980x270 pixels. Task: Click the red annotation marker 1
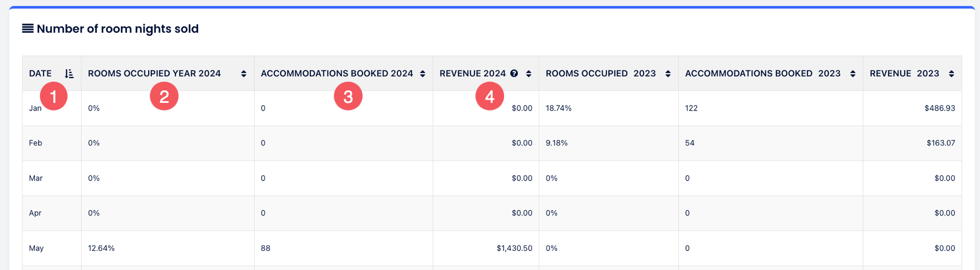[x=53, y=96]
